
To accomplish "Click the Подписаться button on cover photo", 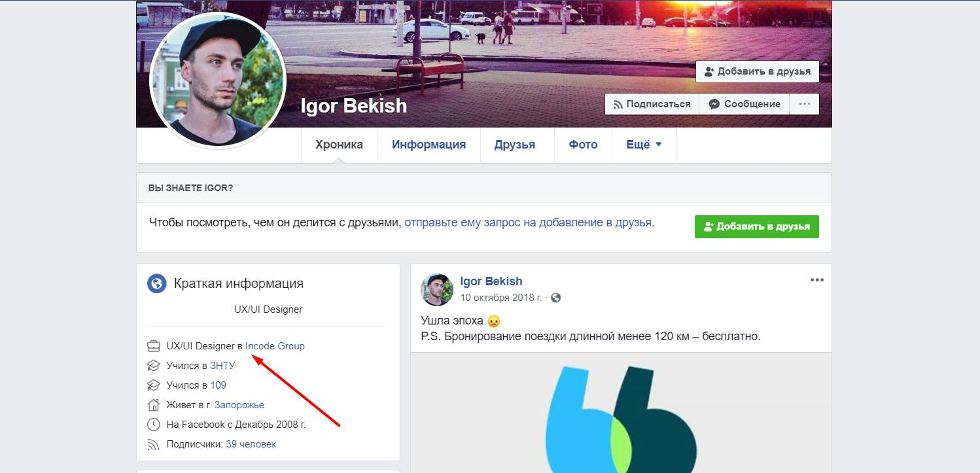I will (652, 104).
